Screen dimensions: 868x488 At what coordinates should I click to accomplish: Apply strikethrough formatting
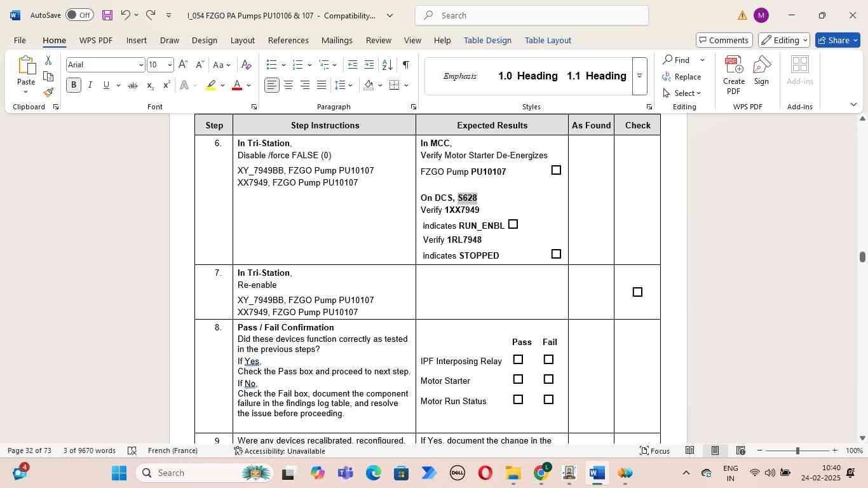pos(133,85)
